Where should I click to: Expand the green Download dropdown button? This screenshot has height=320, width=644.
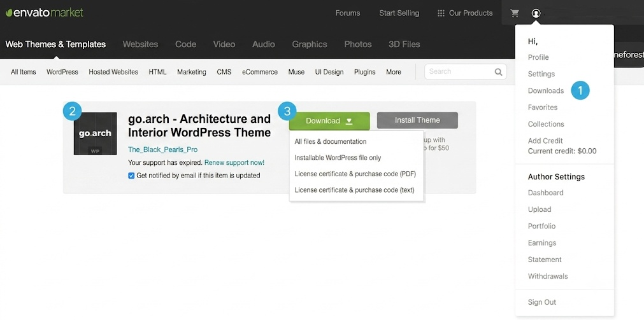coord(329,121)
